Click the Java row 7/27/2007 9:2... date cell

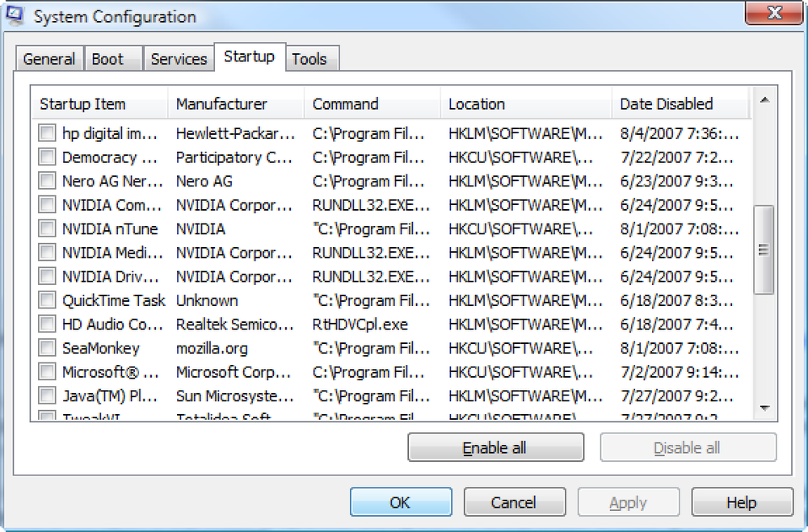tap(677, 396)
